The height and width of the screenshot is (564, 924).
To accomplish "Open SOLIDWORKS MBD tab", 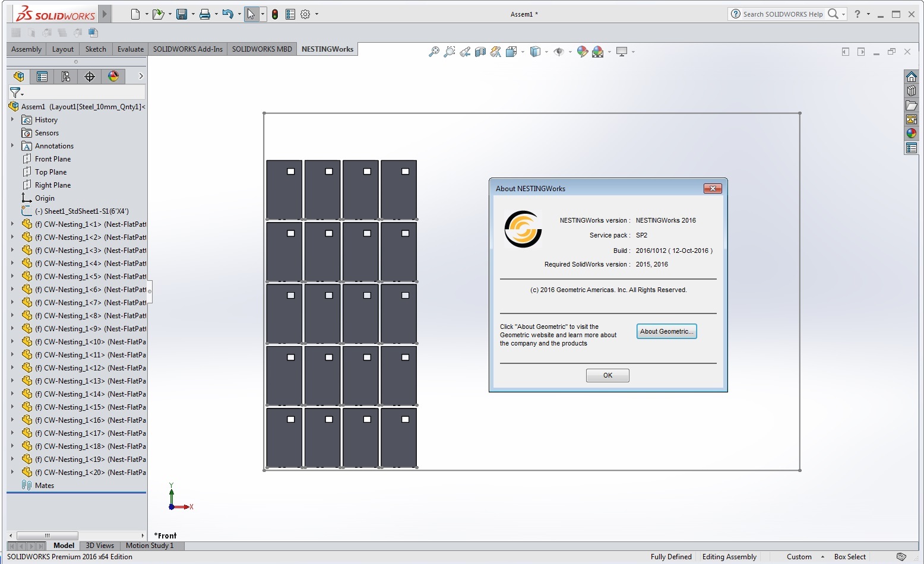I will [x=262, y=49].
